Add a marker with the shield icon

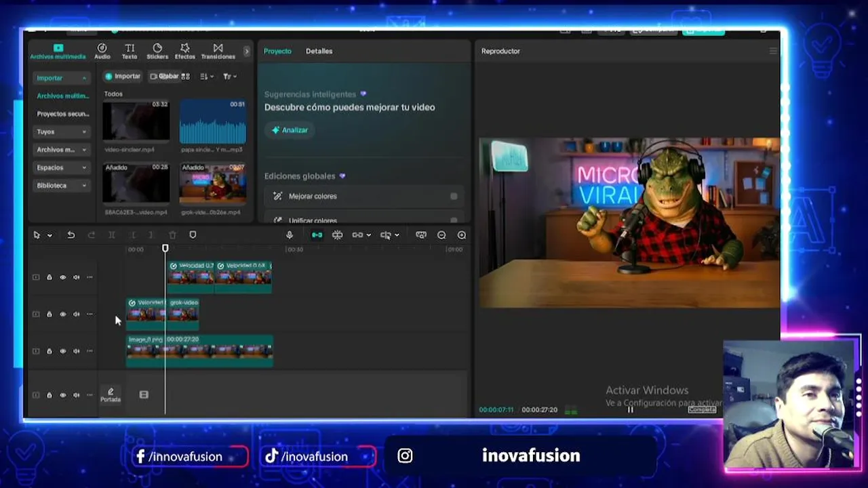pos(193,235)
